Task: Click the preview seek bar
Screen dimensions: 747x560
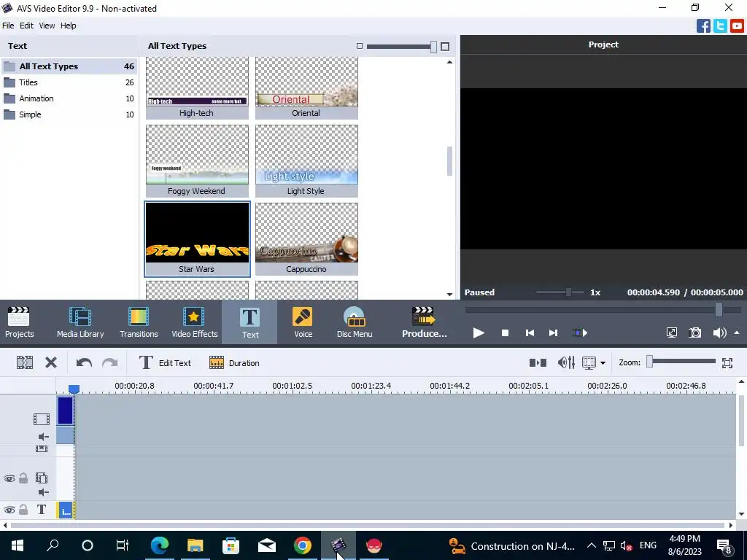Action: [603, 310]
